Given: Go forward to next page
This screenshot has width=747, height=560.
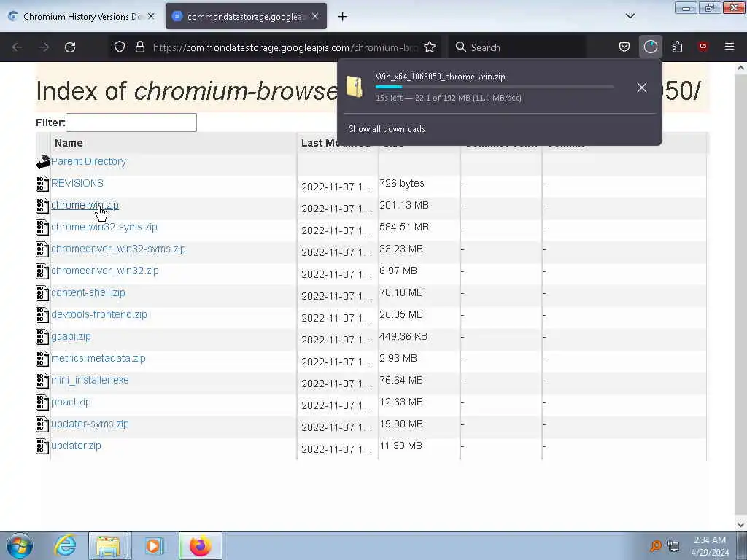Looking at the screenshot, I should click(43, 47).
